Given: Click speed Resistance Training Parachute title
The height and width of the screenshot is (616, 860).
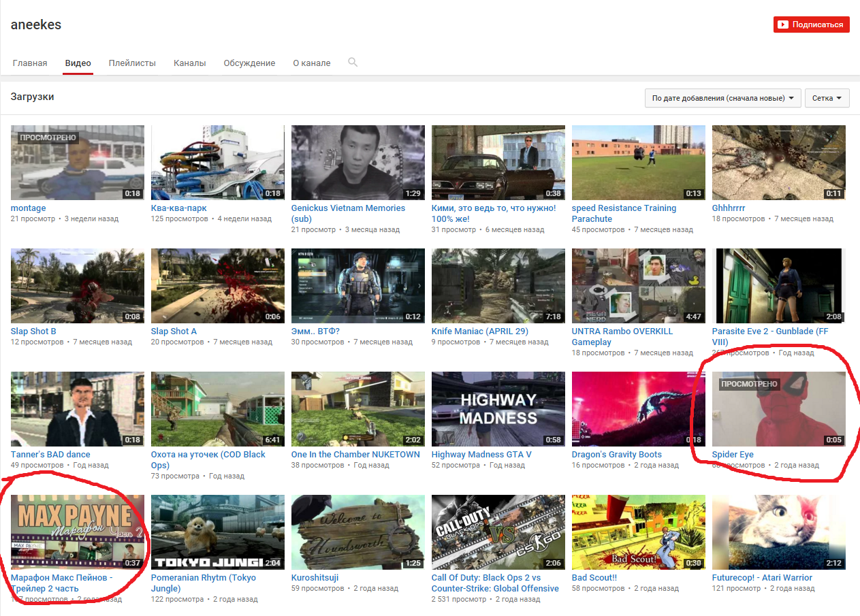Looking at the screenshot, I should click(x=624, y=214).
